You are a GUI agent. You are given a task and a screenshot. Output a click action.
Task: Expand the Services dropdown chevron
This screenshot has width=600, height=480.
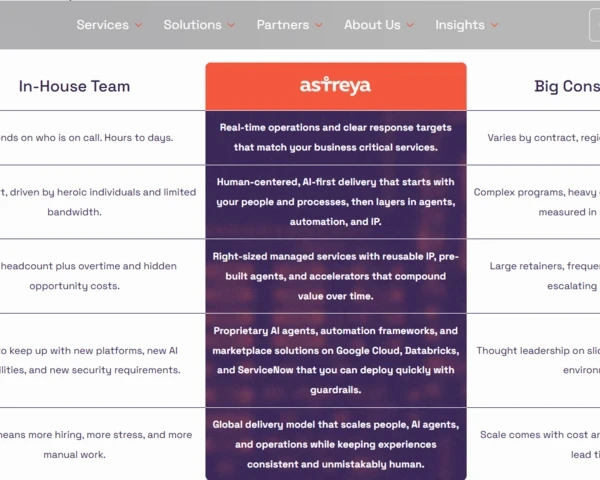point(139,25)
